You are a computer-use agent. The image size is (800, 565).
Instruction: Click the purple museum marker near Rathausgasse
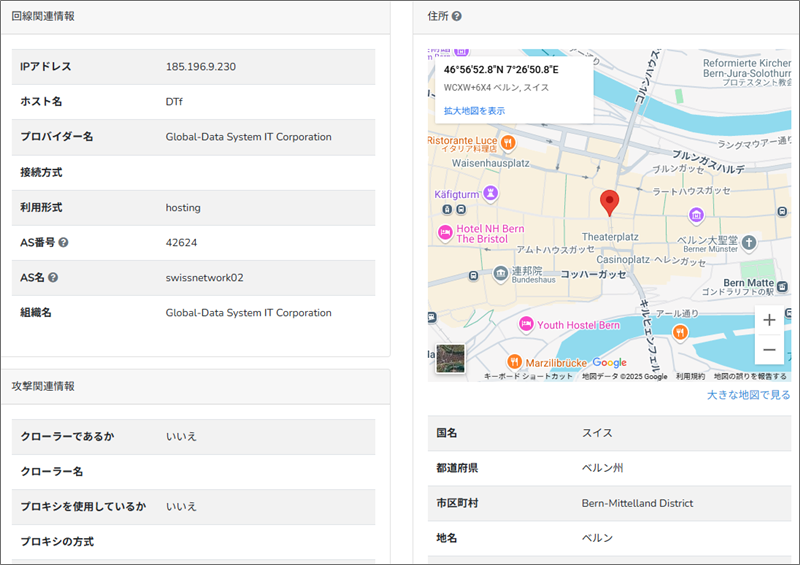pyautogui.click(x=696, y=214)
